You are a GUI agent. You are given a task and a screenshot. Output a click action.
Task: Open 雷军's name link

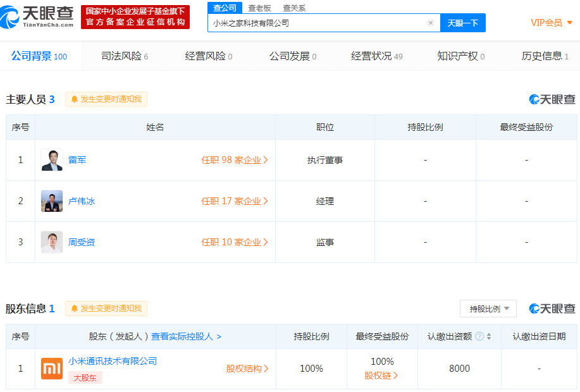[77, 160]
